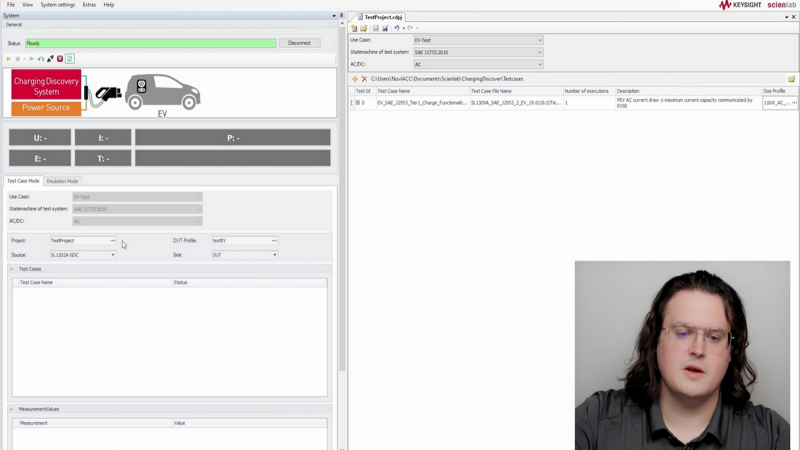Open the Extras menu

tap(89, 5)
